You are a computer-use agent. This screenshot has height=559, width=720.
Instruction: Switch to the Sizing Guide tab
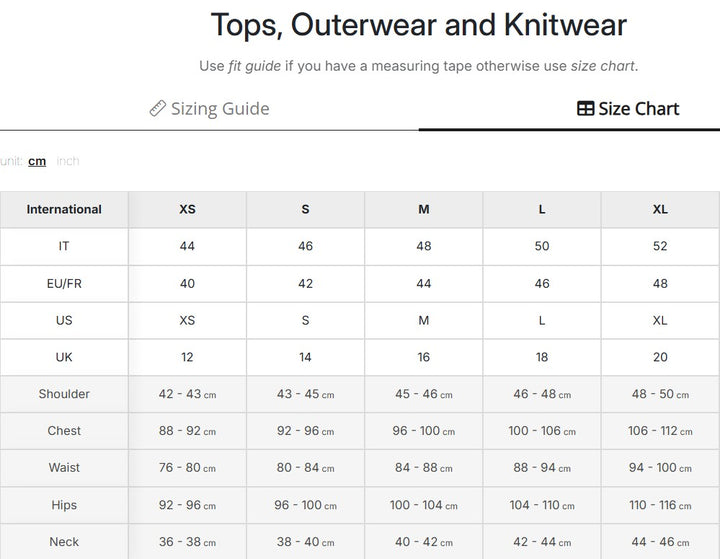[x=209, y=108]
